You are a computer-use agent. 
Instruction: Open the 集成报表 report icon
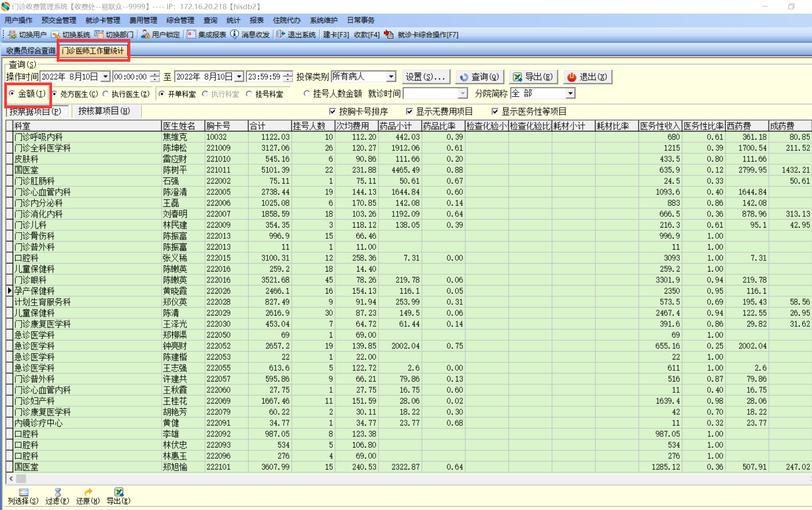[x=191, y=35]
